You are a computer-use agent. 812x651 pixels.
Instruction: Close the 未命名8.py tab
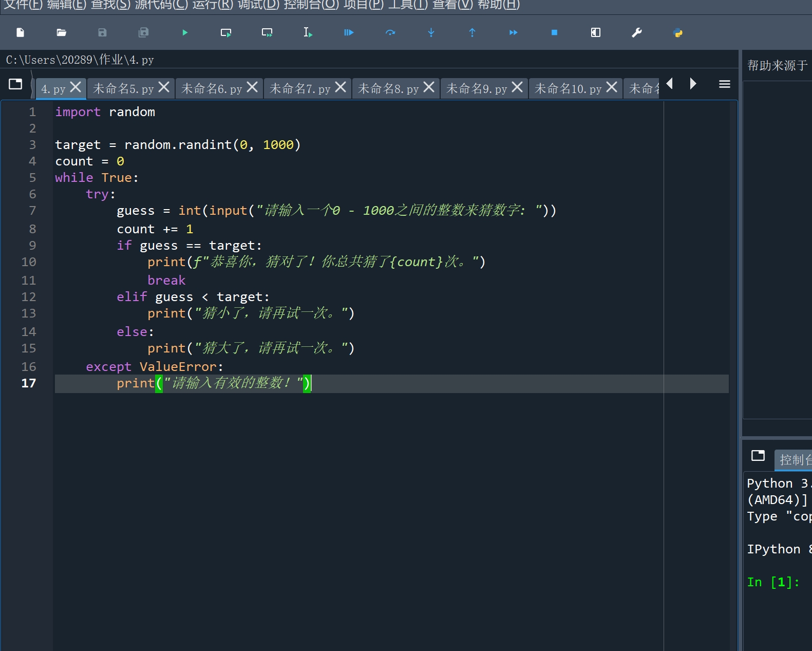429,87
